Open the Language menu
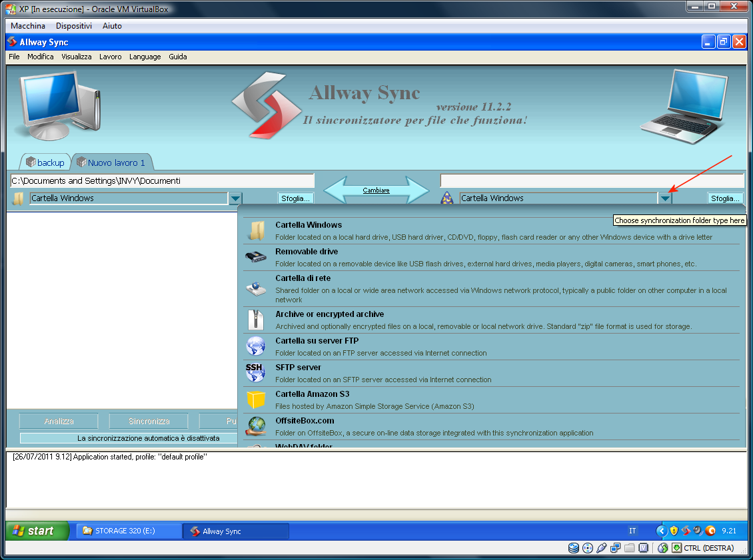The image size is (753, 560). [x=145, y=57]
